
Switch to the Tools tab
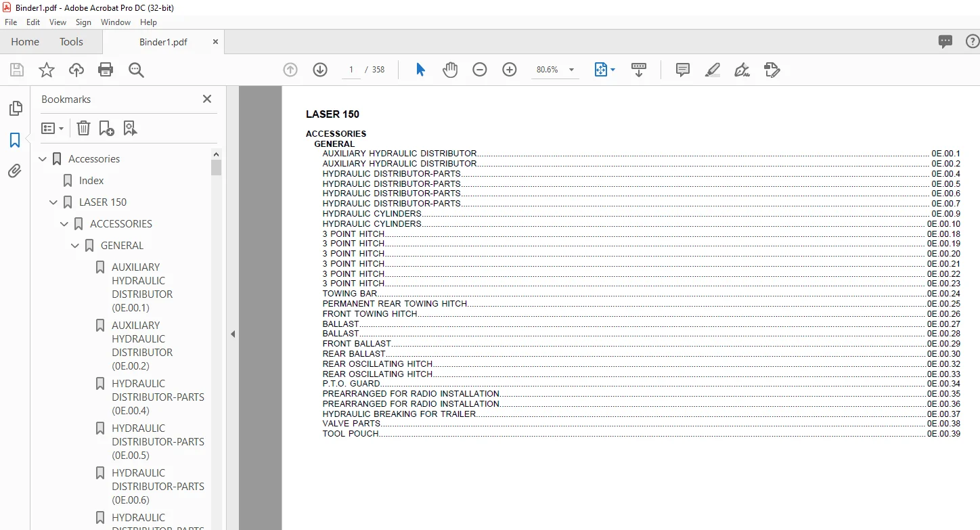(x=71, y=41)
